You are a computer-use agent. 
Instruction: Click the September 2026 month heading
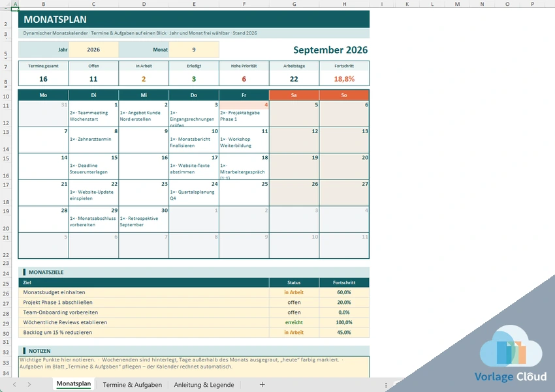(330, 50)
